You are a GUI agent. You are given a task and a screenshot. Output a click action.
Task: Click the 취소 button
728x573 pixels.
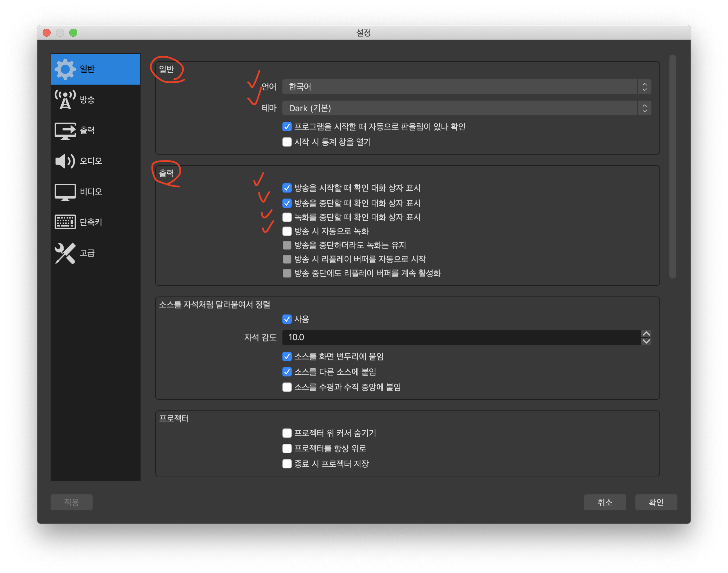coord(604,502)
